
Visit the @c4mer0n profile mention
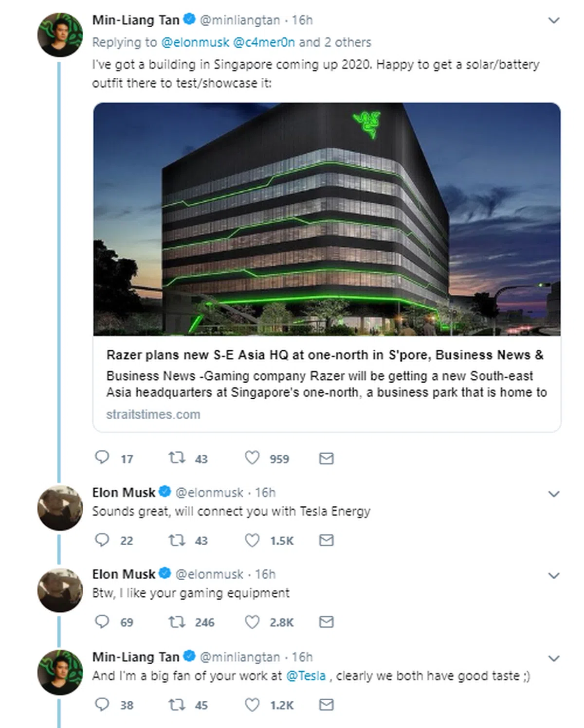click(264, 42)
